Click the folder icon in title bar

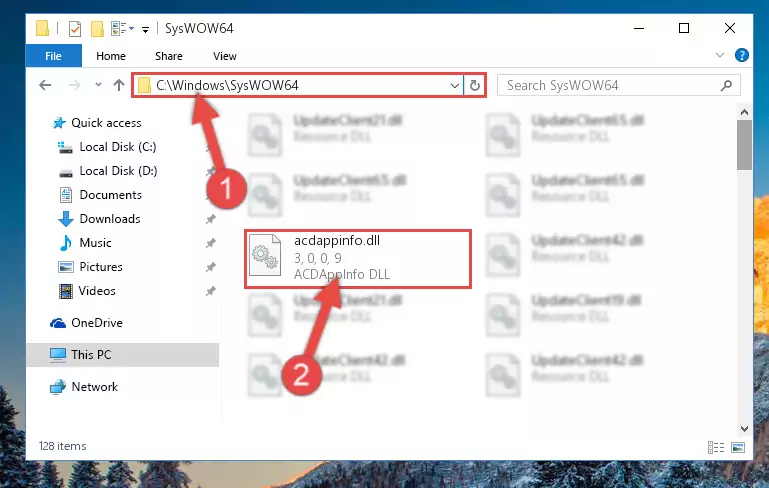click(x=43, y=28)
